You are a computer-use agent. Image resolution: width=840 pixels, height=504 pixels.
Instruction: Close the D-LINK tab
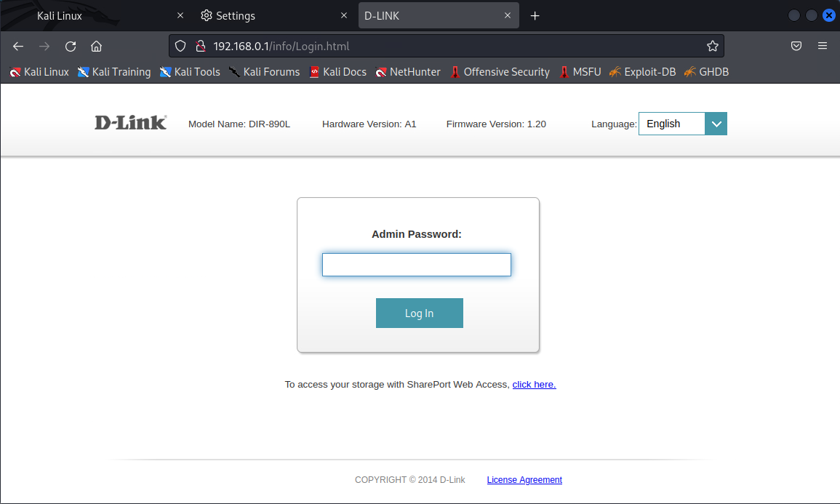[508, 15]
